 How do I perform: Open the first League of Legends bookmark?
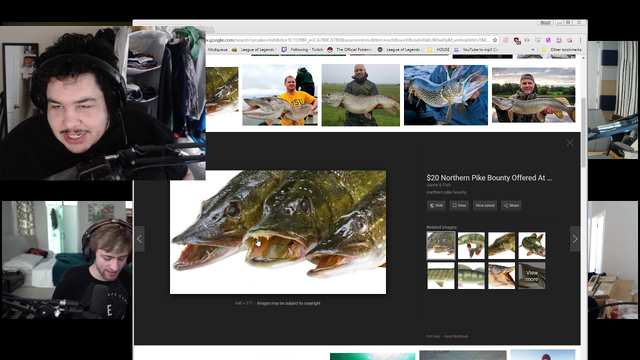(254, 49)
